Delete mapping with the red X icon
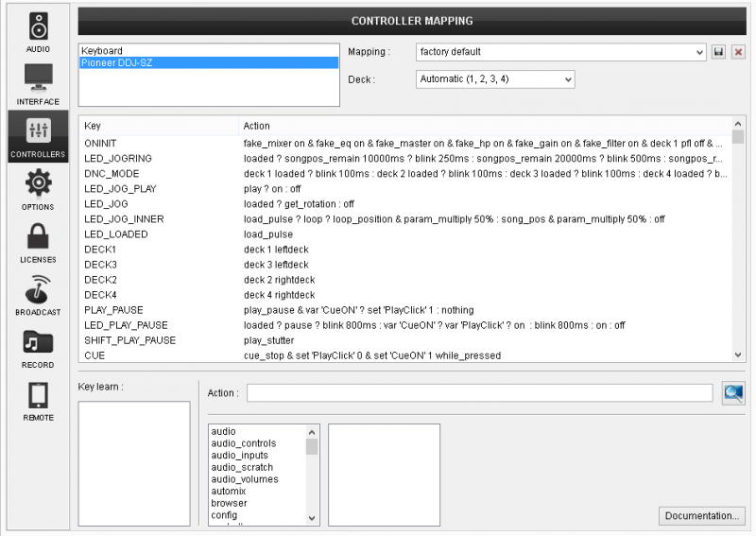 [738, 52]
